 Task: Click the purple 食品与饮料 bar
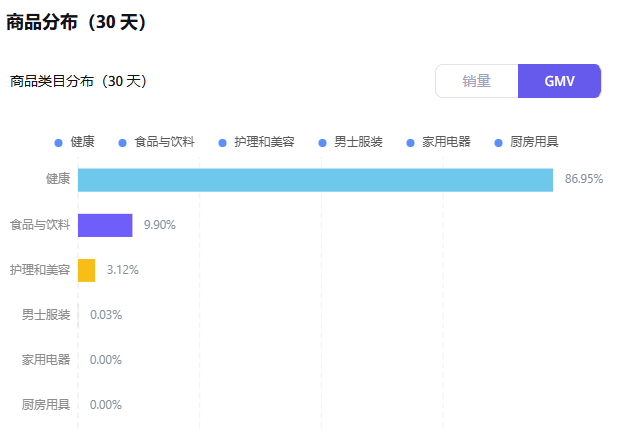tap(105, 225)
